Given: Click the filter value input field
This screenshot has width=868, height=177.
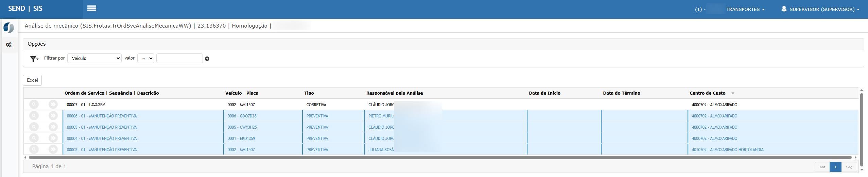Looking at the screenshot, I should coord(179,58).
